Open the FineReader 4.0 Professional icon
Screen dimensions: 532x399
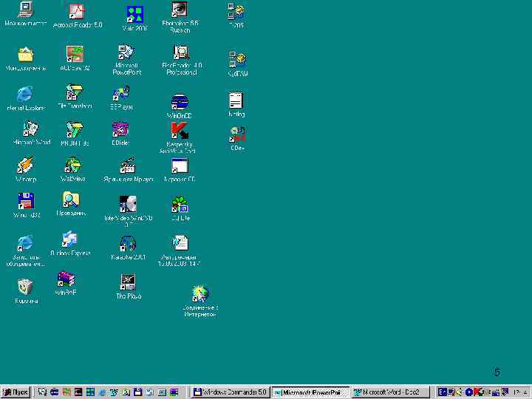[180, 53]
